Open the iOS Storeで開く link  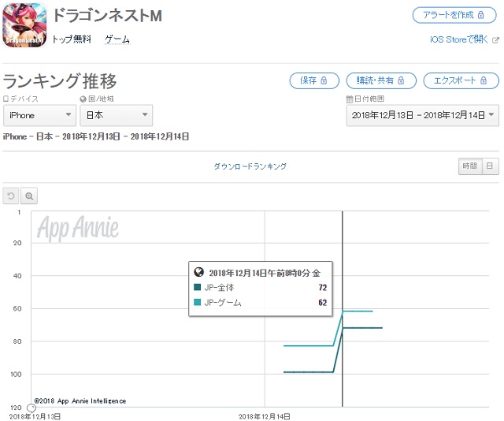pyautogui.click(x=459, y=39)
